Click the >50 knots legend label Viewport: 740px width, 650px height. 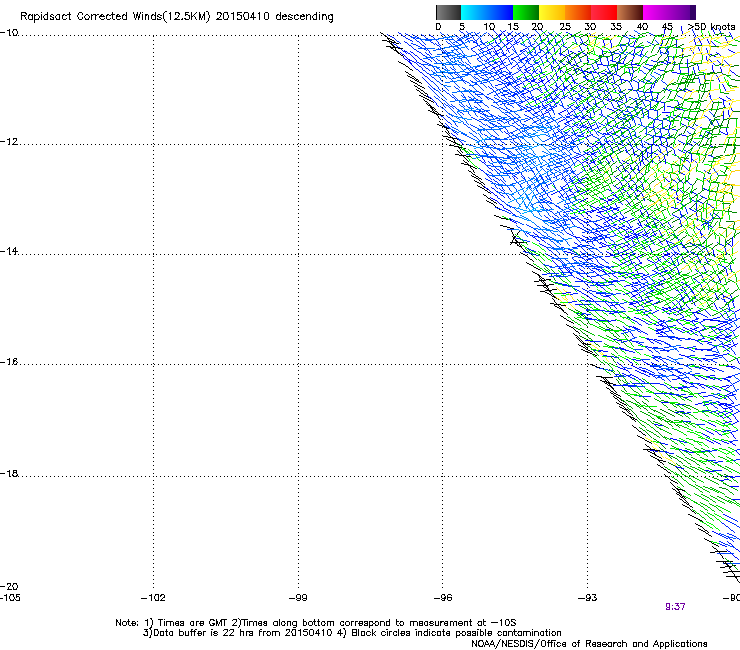click(711, 27)
